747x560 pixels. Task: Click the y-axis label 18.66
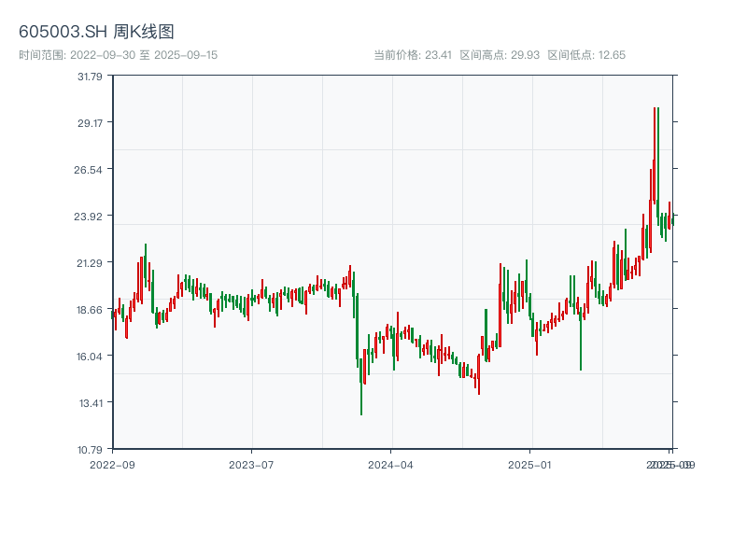pyautogui.click(x=90, y=310)
